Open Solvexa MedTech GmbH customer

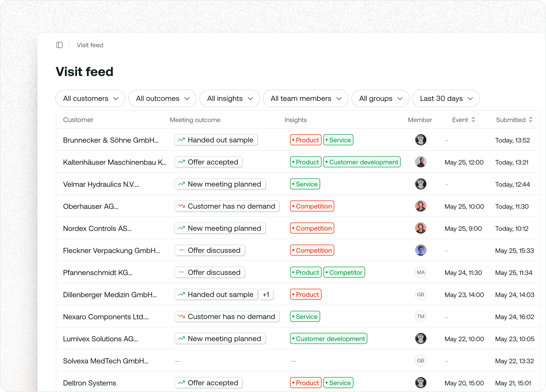[x=106, y=361]
